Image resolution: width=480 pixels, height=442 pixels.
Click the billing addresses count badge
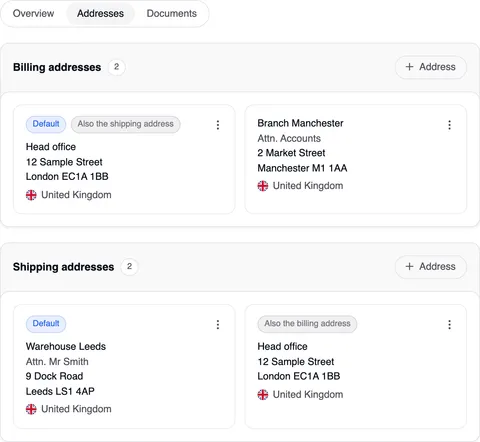tap(116, 67)
